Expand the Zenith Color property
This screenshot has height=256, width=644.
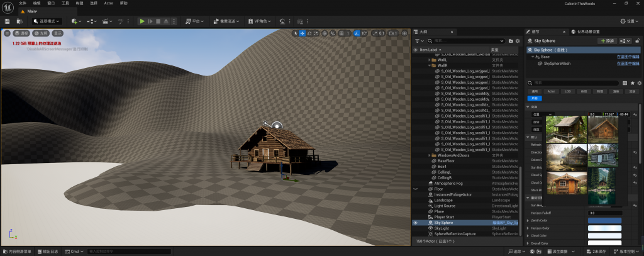pos(528,220)
